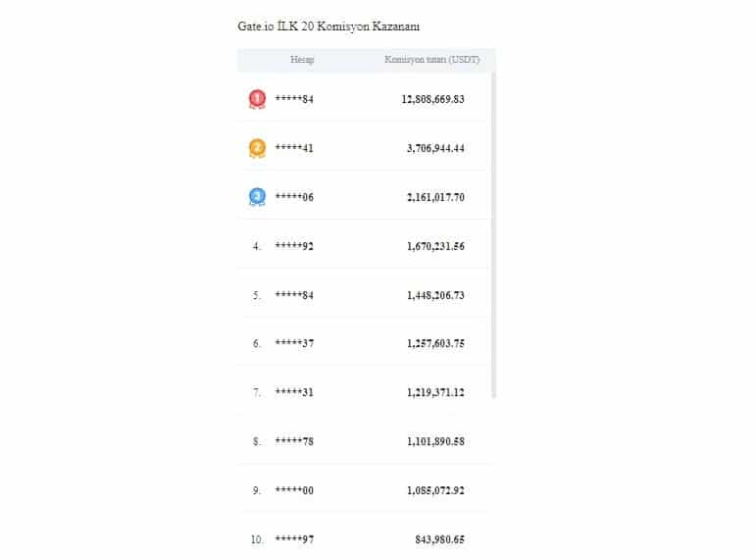This screenshot has width=756, height=560.
Task: Click the red first-place medal icon
Action: [x=257, y=99]
